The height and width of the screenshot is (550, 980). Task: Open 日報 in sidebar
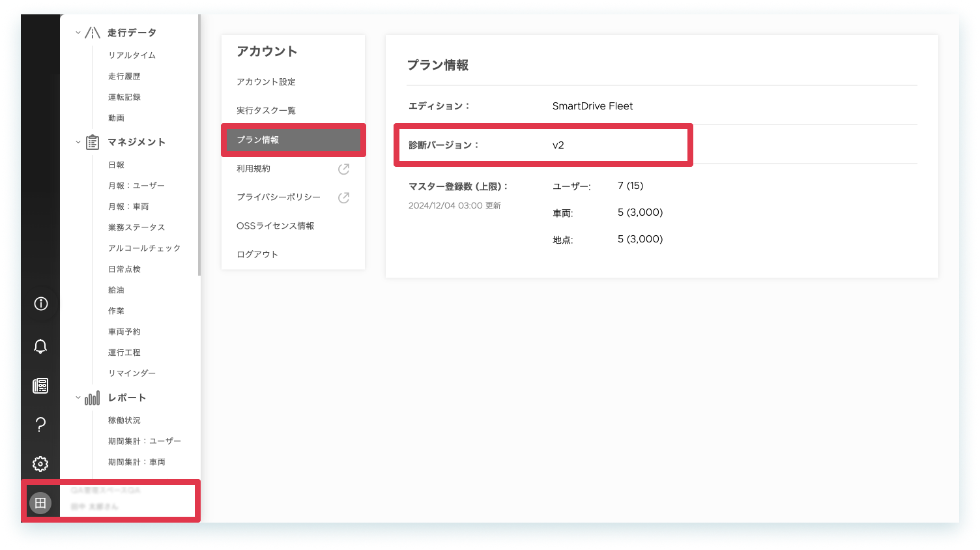coord(116,165)
